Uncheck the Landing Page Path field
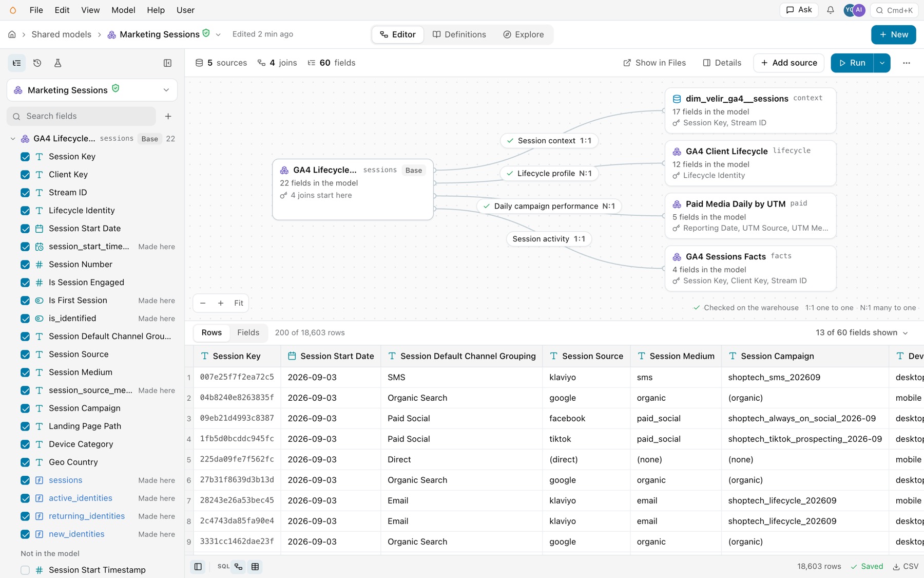This screenshot has width=924, height=578. point(25,426)
